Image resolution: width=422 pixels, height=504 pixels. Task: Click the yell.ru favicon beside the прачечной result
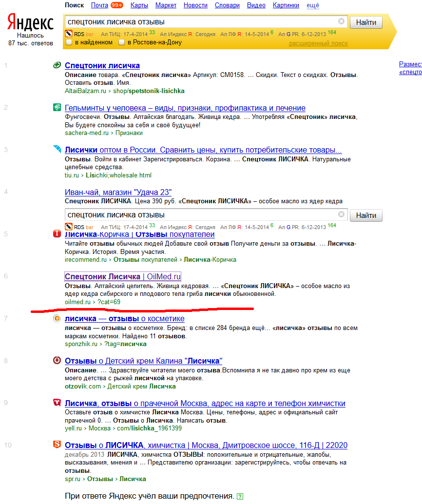57,403
